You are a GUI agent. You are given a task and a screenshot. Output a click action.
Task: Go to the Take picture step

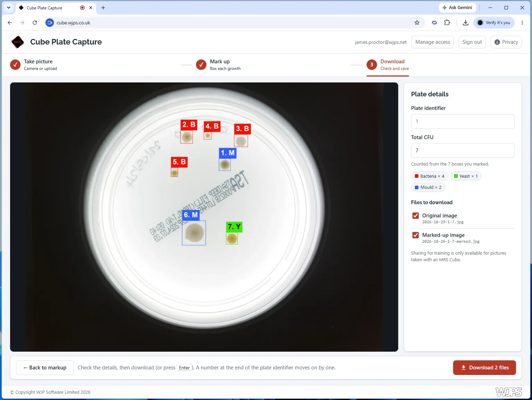34,65
